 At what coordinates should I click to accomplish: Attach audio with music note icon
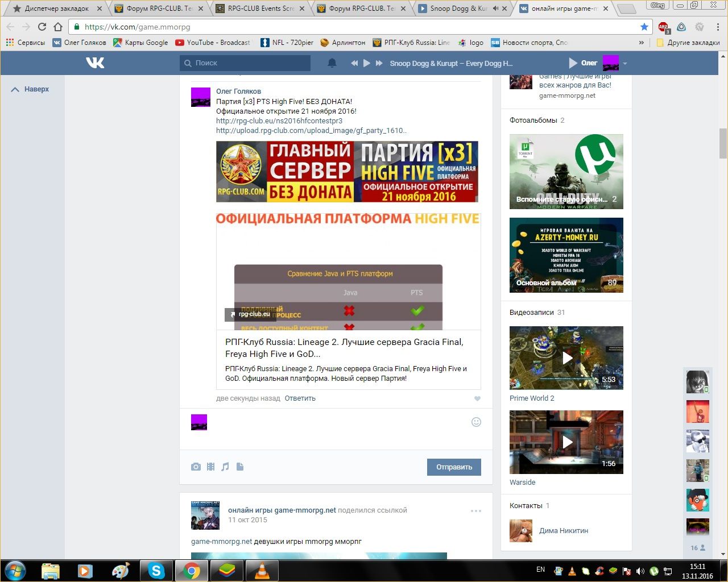coord(225,467)
